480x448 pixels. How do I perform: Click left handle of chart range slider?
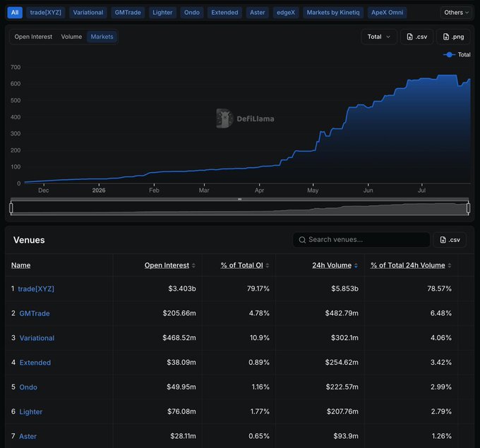click(x=11, y=208)
